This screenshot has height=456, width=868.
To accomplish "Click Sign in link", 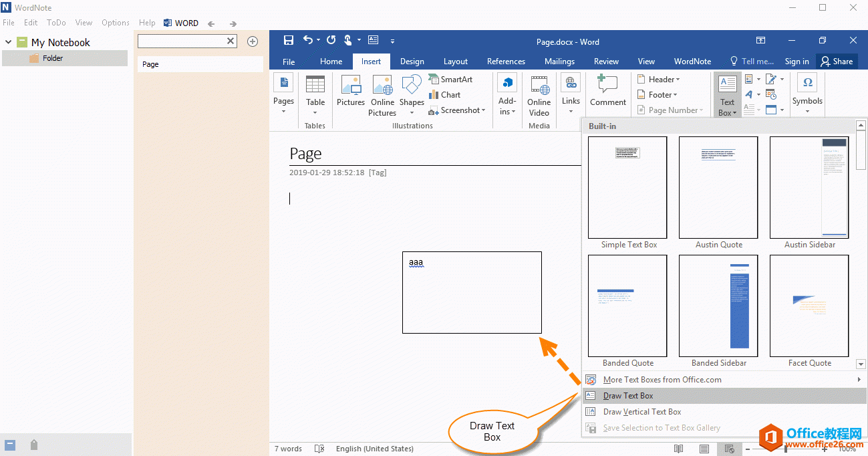I will click(797, 62).
